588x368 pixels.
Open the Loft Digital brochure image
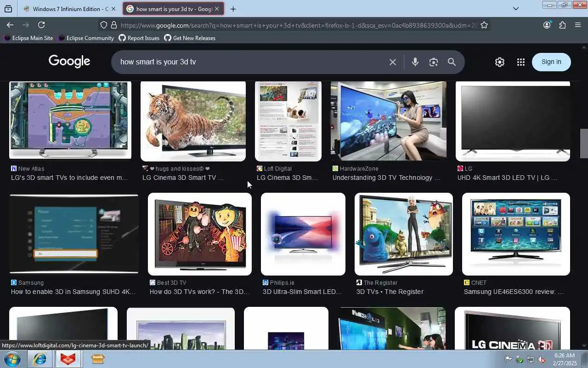288,121
